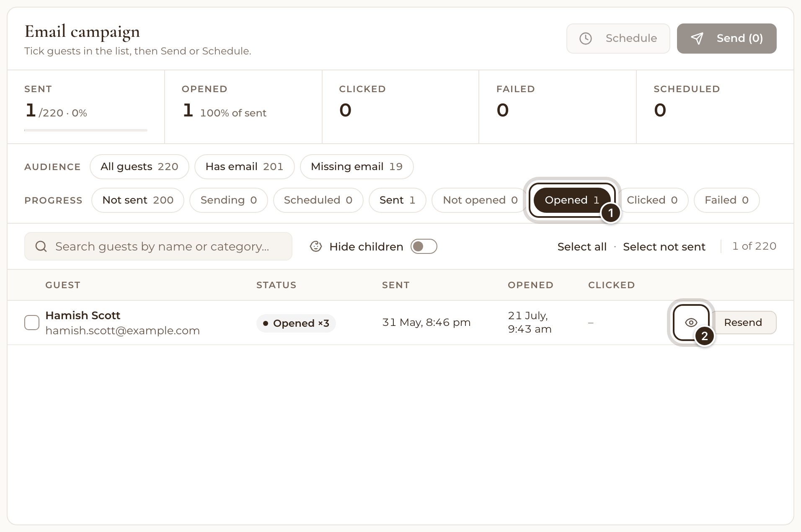Click the Hamish Scott guest name
Screen dimensions: 801x532
tap(83, 315)
